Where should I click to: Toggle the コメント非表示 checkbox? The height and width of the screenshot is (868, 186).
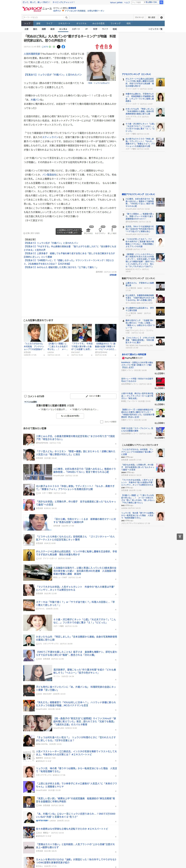tap(102, 422)
